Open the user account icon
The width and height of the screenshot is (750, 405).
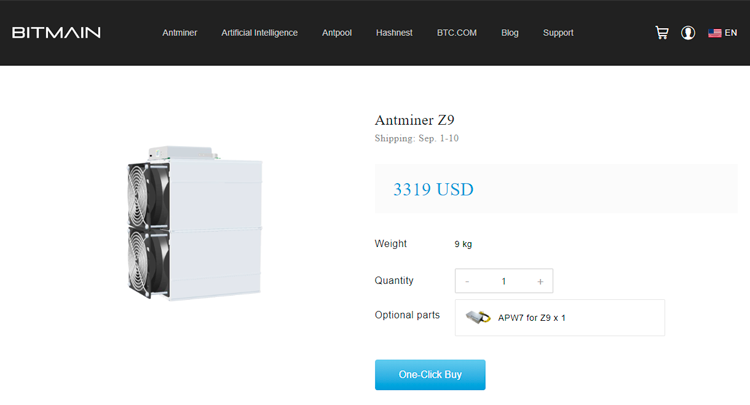(688, 33)
